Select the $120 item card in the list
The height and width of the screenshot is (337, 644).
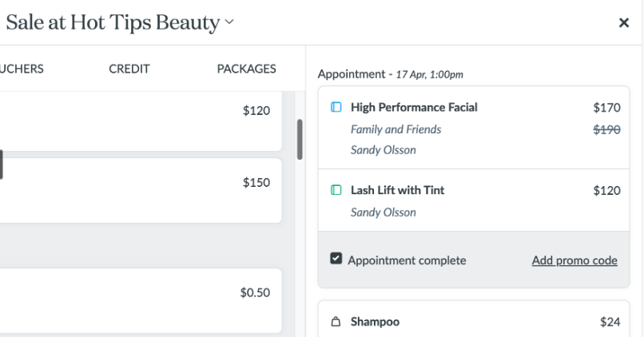pyautogui.click(x=141, y=121)
